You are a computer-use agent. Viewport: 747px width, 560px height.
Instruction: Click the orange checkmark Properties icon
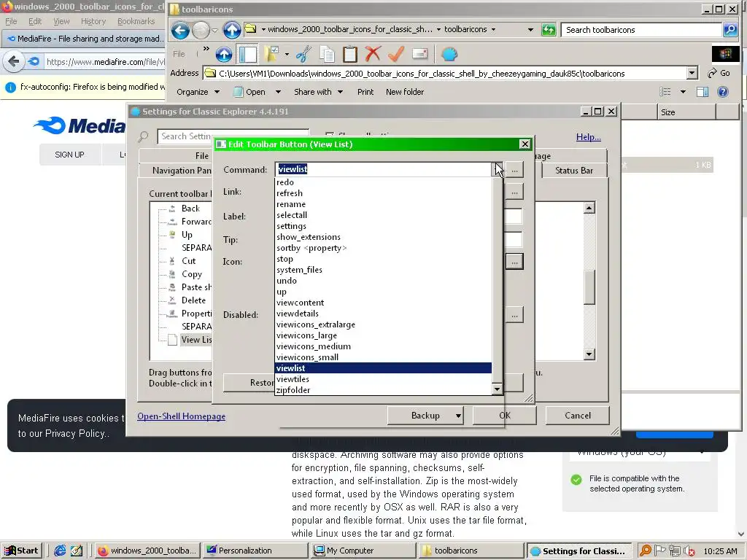pyautogui.click(x=396, y=54)
